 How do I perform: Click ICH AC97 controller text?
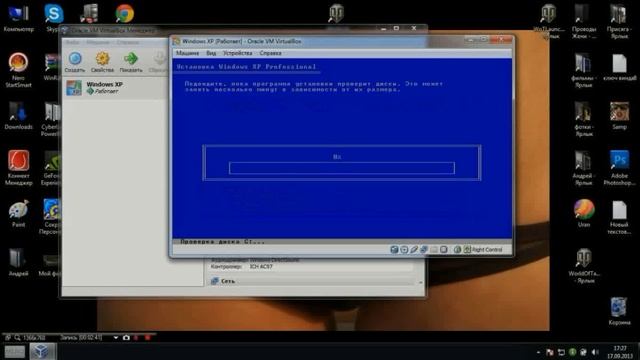click(x=261, y=267)
